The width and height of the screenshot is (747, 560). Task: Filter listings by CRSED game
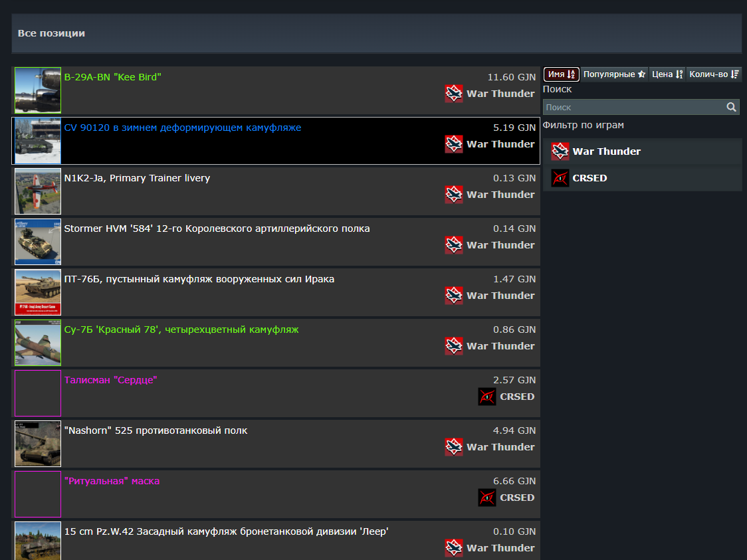642,178
